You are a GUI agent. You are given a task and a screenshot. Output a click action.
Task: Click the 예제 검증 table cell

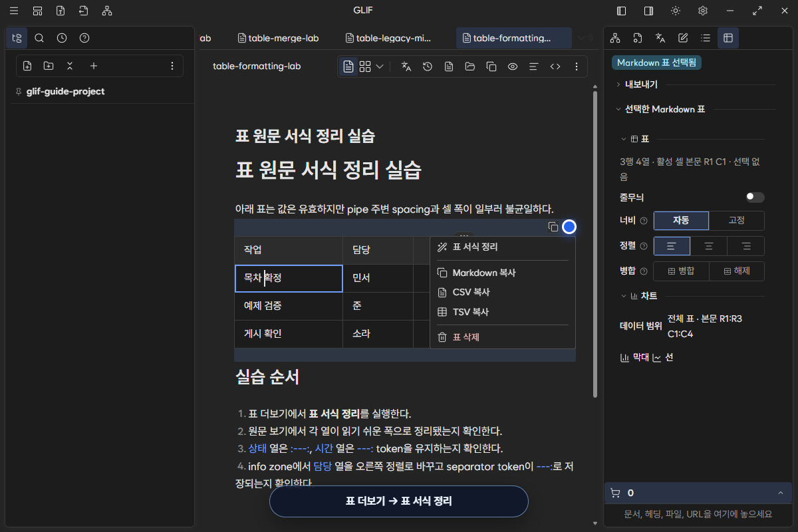coord(289,306)
